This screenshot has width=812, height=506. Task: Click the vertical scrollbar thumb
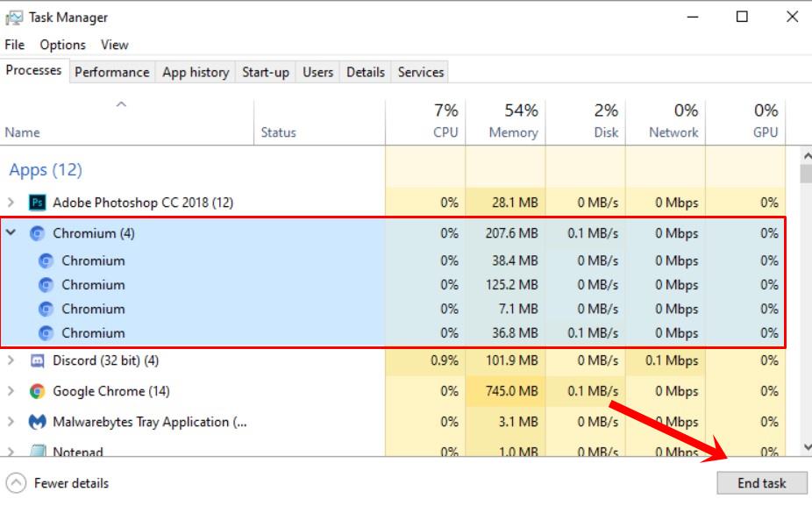807,174
